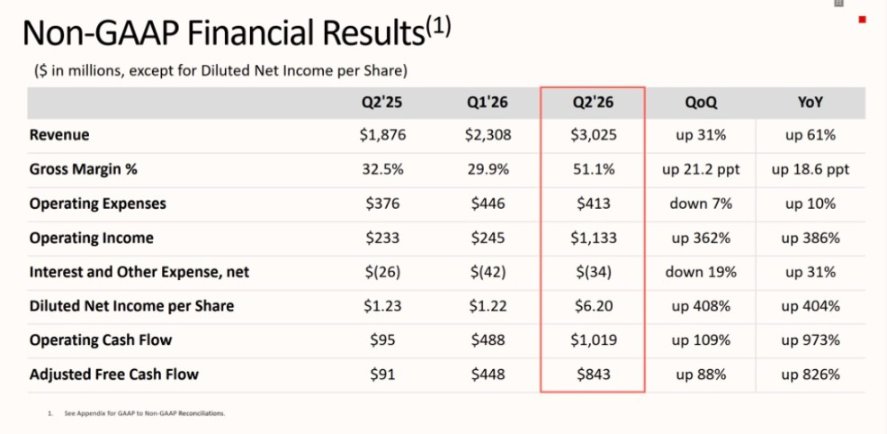This screenshot has width=887, height=434.
Task: Select the Revenue row label
Action: pos(62,135)
